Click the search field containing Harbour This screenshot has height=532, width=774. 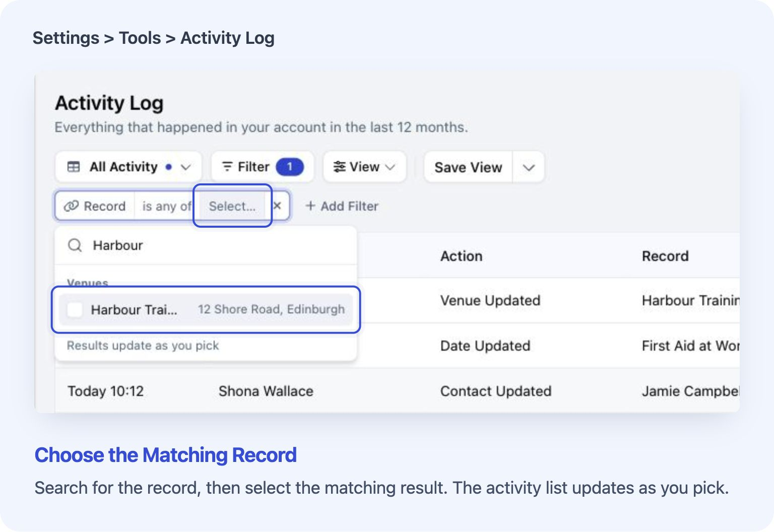(206, 245)
